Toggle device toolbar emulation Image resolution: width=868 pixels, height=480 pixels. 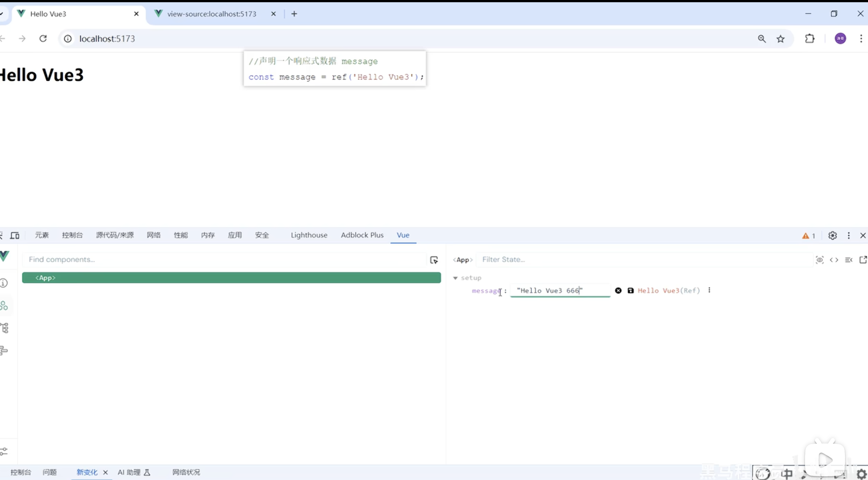[x=15, y=236]
